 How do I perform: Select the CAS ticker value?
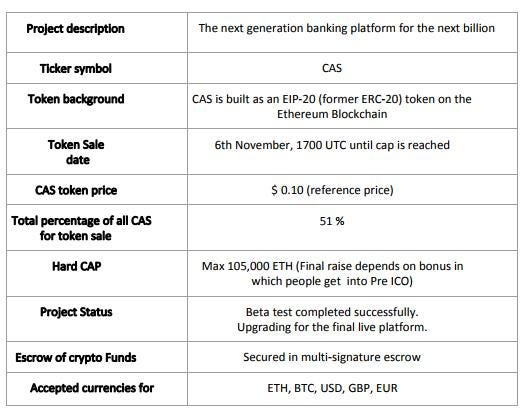pyautogui.click(x=332, y=68)
